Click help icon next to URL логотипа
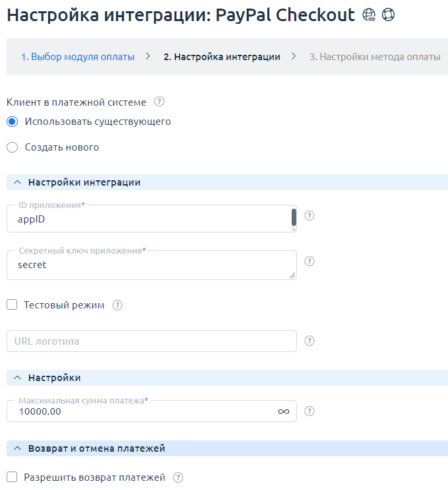Image resolution: width=448 pixels, height=490 pixels. [x=309, y=341]
